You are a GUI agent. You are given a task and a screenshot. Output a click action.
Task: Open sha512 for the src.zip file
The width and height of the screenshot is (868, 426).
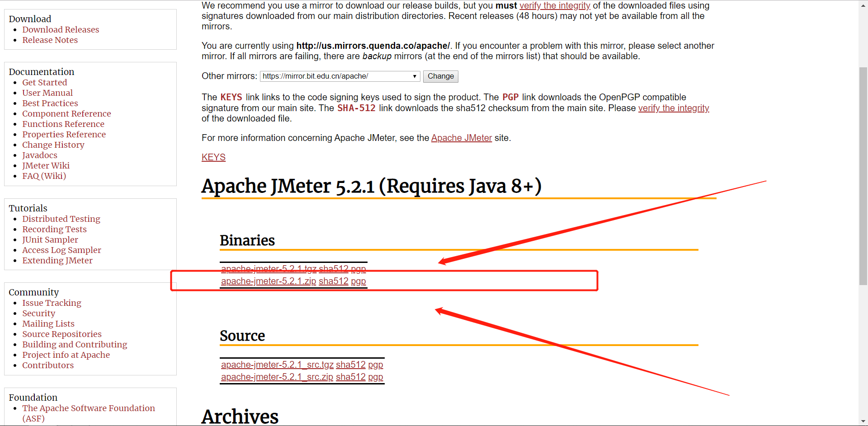pyautogui.click(x=351, y=377)
